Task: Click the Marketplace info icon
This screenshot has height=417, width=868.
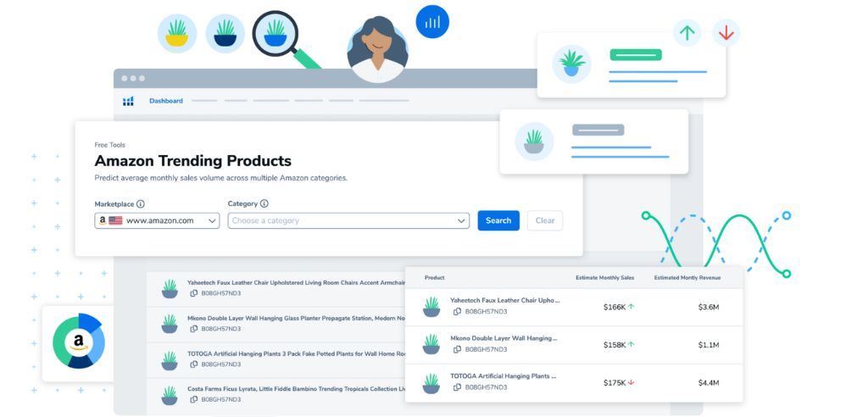Action: [x=141, y=203]
